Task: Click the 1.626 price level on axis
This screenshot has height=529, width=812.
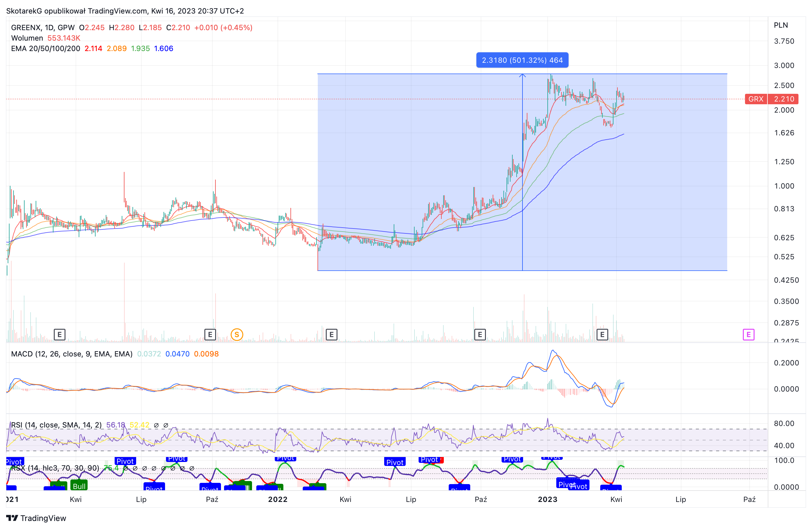Action: 784,133
